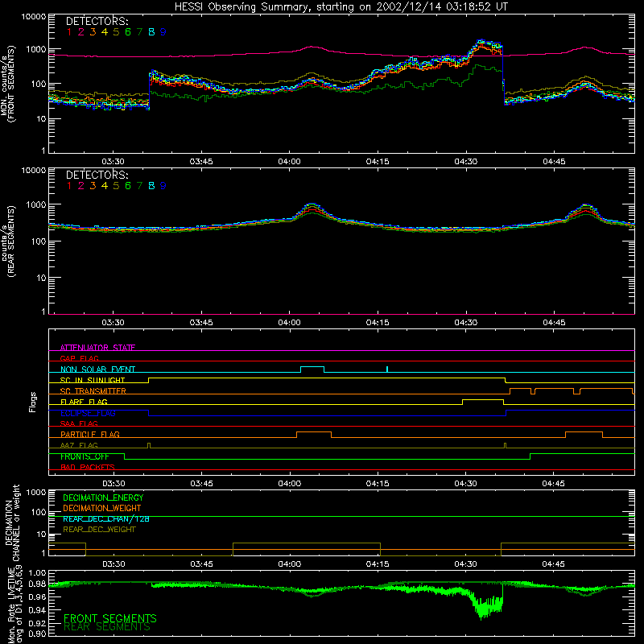Image resolution: width=644 pixels, height=644 pixels.
Task: Click the Flags vertical axis title
Action: click(33, 402)
